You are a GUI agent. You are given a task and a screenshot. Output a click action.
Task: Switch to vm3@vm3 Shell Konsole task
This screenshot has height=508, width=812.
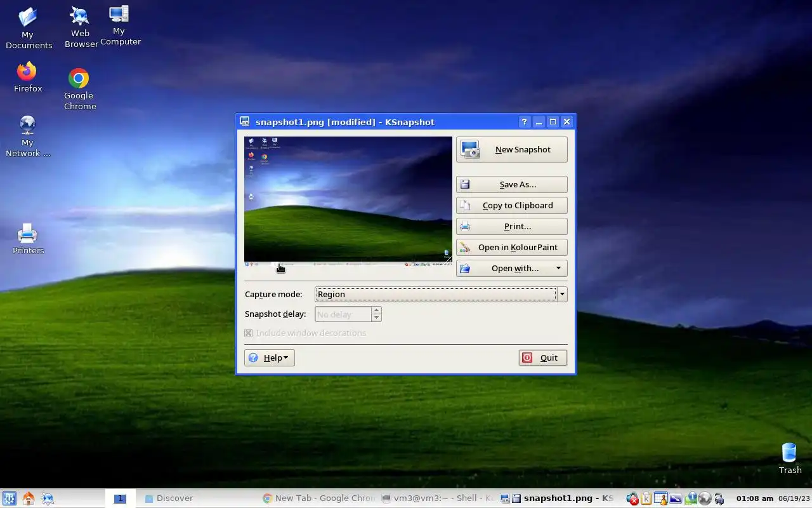438,498
